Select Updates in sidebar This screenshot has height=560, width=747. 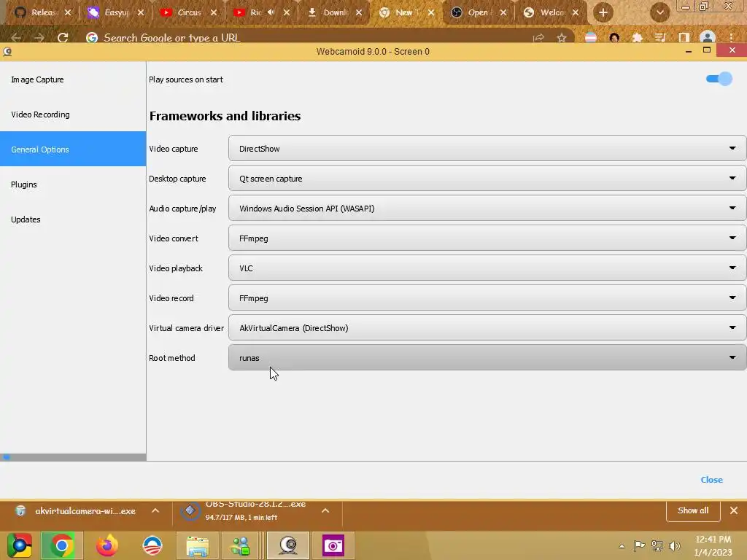73,219
